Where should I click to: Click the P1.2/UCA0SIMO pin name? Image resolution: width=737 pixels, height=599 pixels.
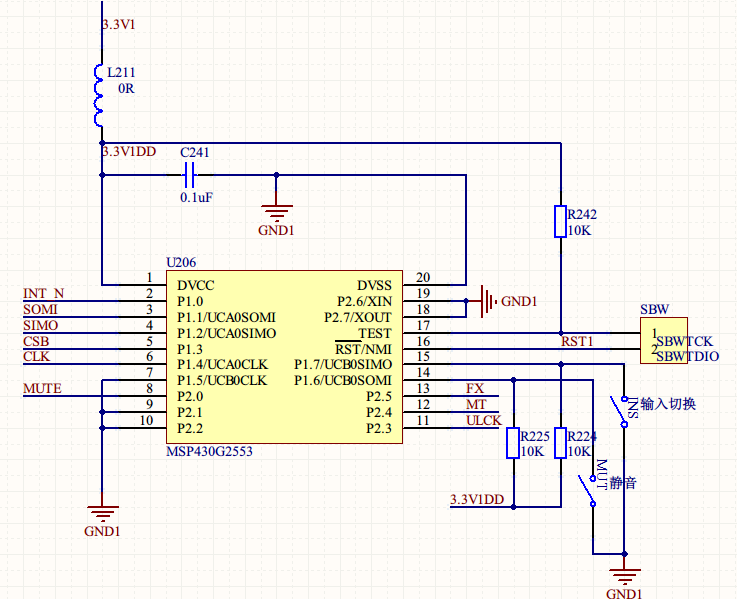[227, 333]
